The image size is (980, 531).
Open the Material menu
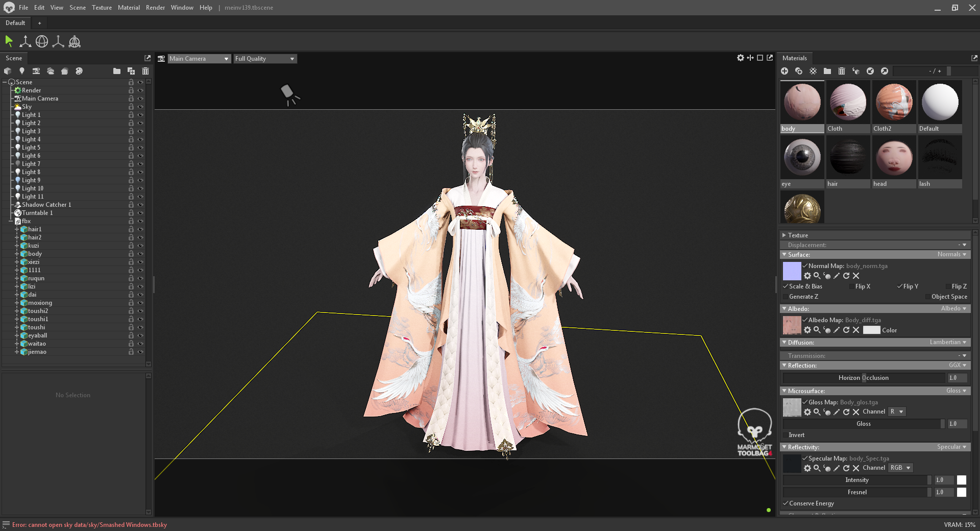pyautogui.click(x=129, y=8)
